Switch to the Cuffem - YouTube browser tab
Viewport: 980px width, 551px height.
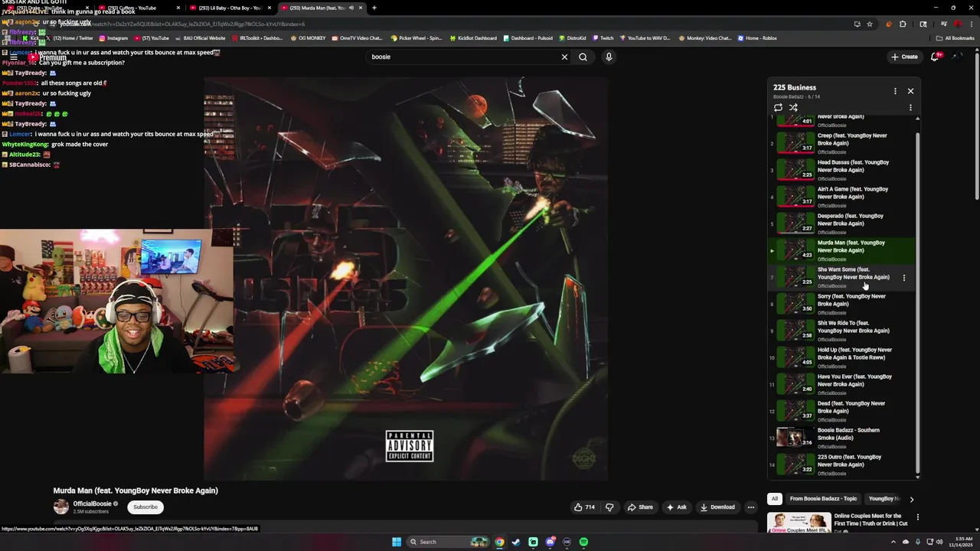(x=138, y=8)
